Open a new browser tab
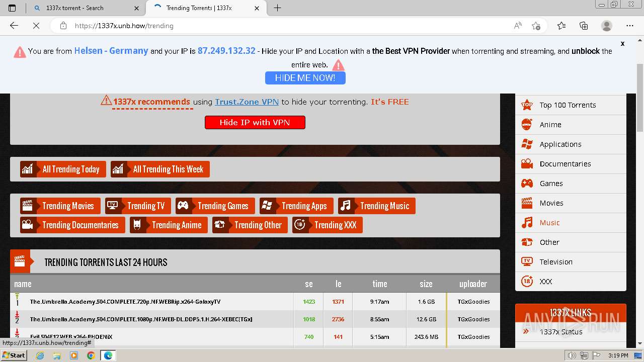 coord(277,8)
